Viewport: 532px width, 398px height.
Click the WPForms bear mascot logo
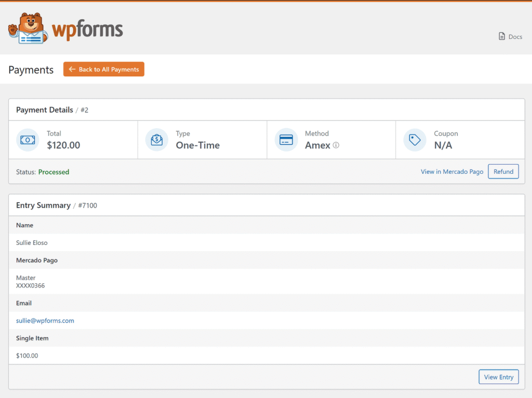[28, 29]
